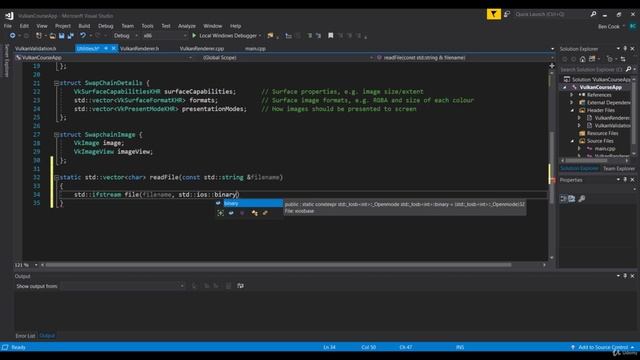Image resolution: width=640 pixels, height=360 pixels.
Task: Collapse the SwapchainImage struct
Action: pos(56,135)
